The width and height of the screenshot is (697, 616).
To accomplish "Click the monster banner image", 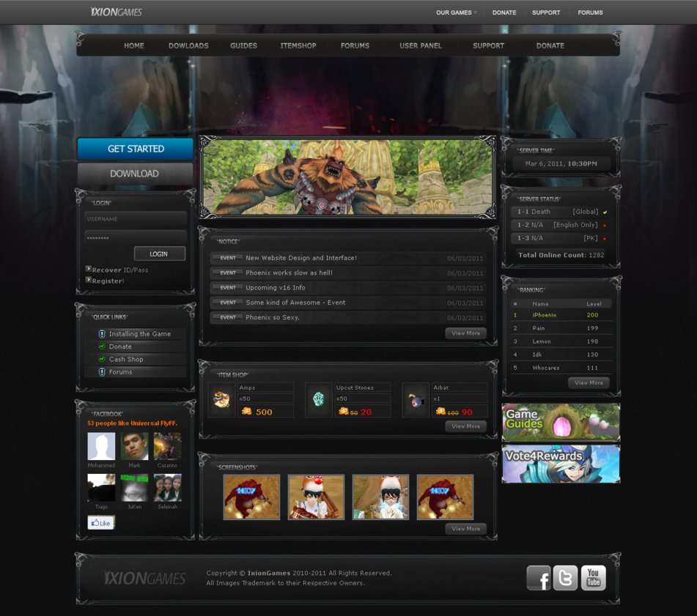I will (x=347, y=177).
